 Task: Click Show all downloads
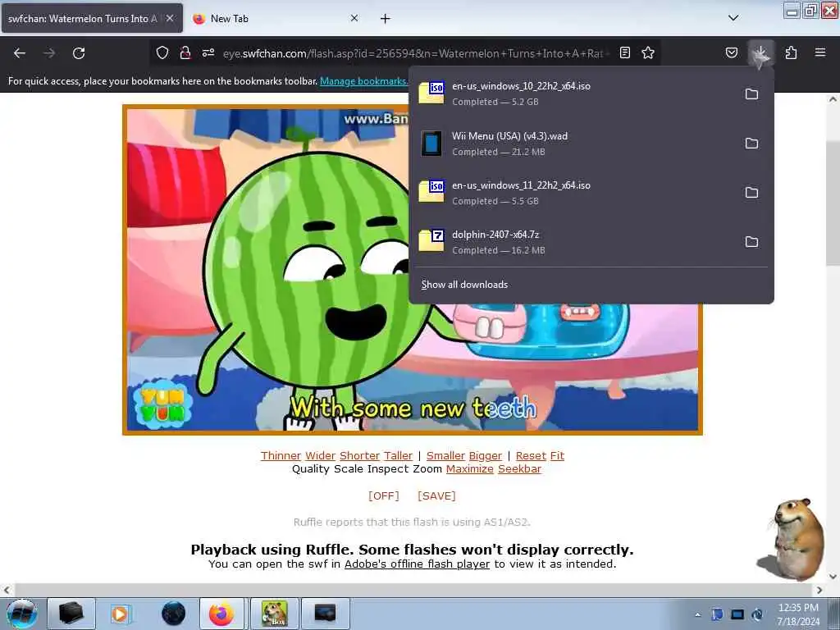tap(464, 285)
